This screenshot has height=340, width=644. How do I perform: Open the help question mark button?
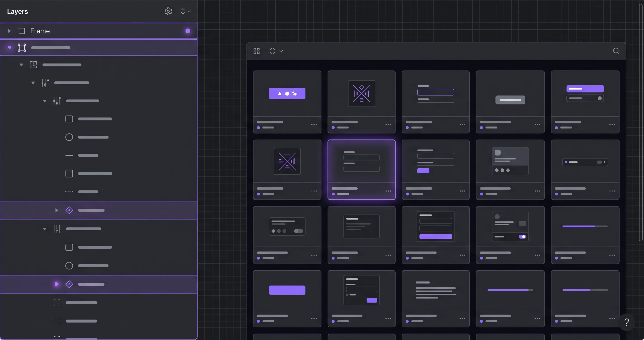[x=627, y=322]
